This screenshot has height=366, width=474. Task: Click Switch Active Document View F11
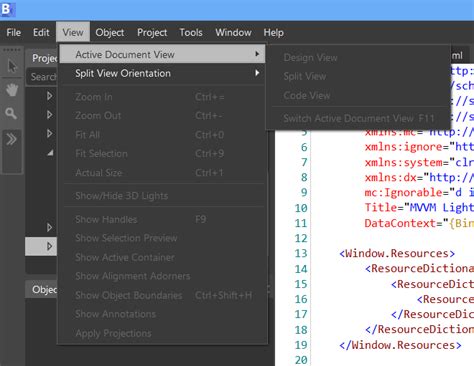(x=358, y=118)
